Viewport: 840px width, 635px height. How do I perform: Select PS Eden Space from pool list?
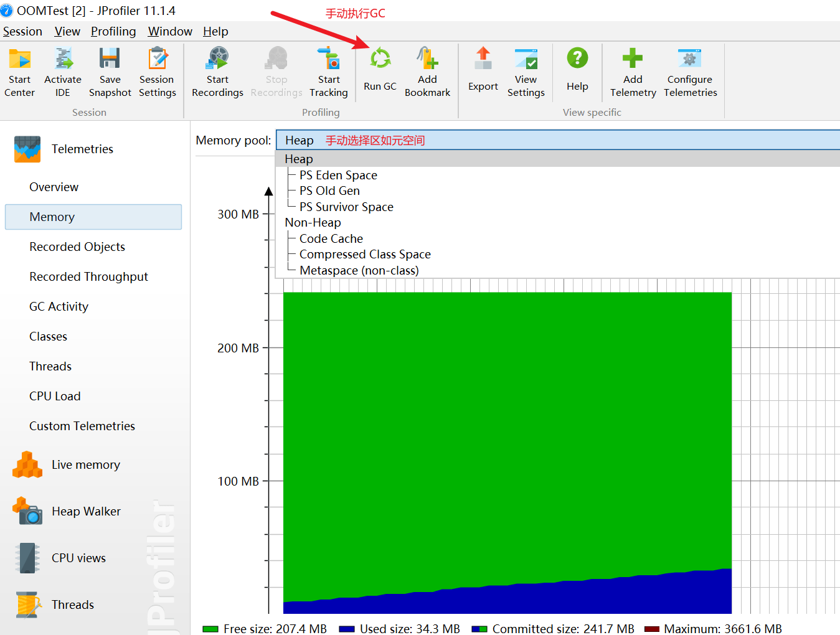[338, 176]
